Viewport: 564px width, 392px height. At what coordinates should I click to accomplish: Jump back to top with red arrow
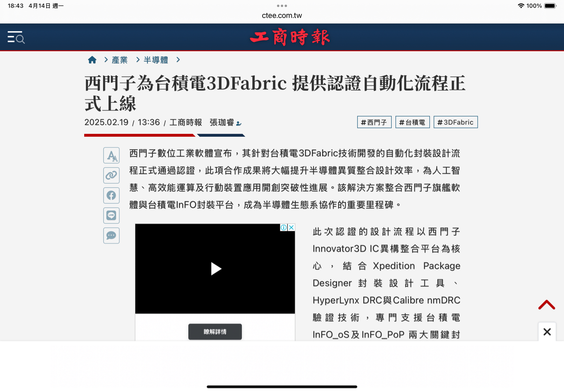pyautogui.click(x=546, y=305)
